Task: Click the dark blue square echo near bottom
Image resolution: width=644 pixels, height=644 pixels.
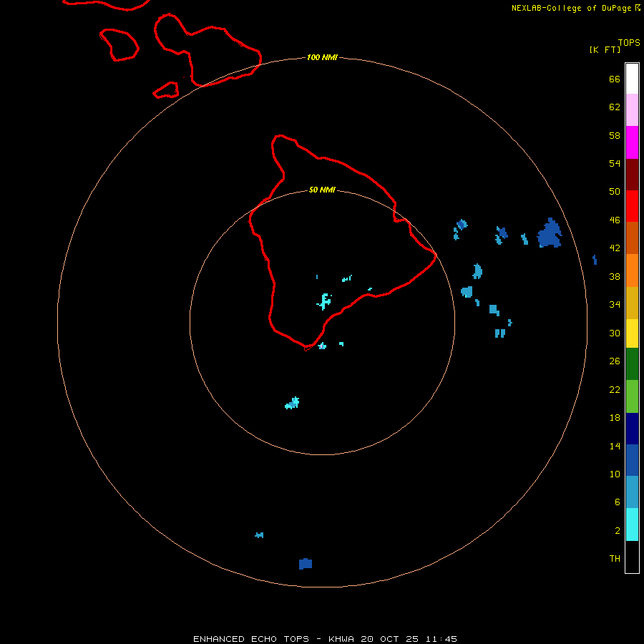Action: 305,564
